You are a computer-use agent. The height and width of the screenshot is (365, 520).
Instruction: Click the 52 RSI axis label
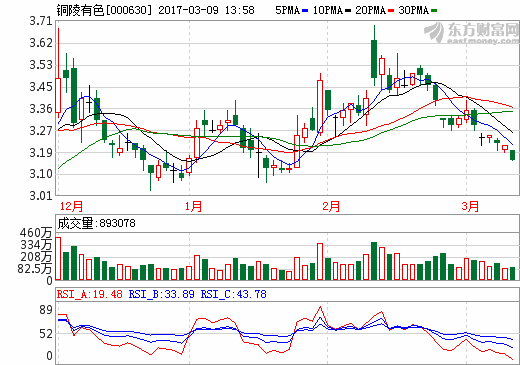click(46, 334)
